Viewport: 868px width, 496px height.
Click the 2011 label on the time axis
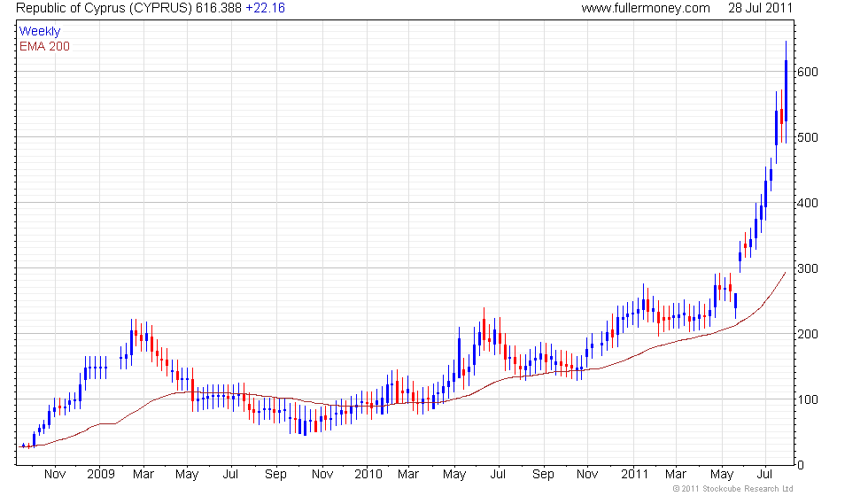[633, 474]
